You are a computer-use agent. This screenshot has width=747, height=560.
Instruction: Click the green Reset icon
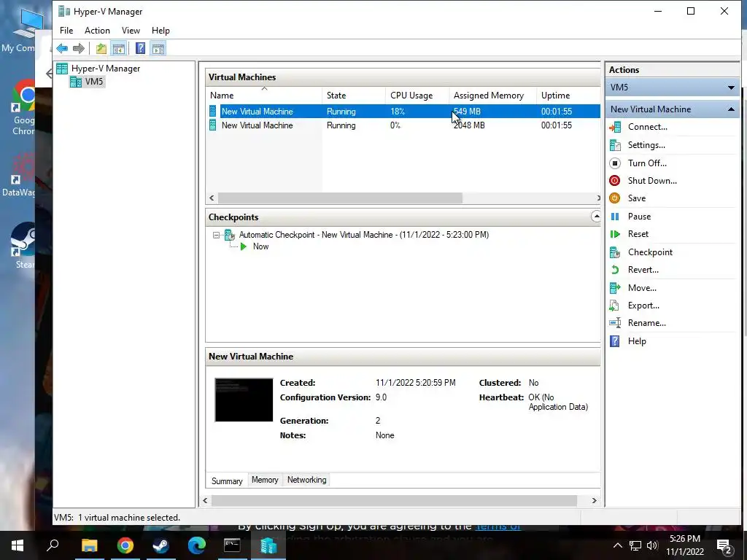pos(615,234)
